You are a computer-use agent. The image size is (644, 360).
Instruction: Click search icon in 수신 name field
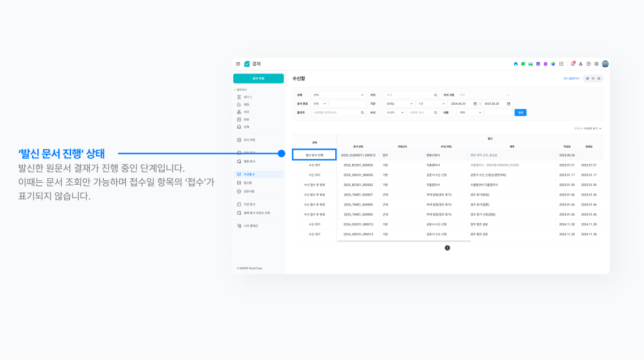pos(435,112)
